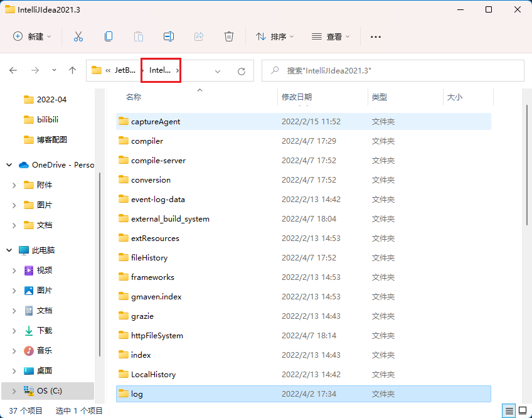Open the 查看 (View) dropdown menu
Image resolution: width=532 pixels, height=418 pixels.
pos(331,36)
